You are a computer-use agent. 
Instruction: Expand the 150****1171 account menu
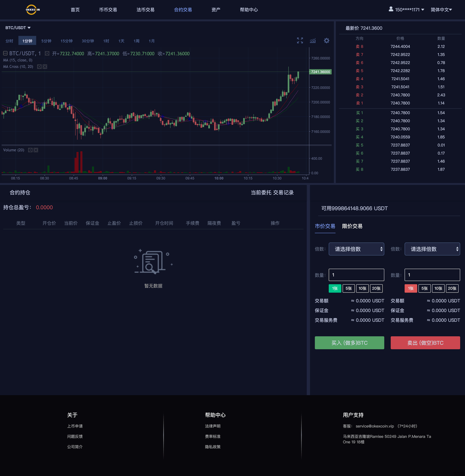(409, 10)
